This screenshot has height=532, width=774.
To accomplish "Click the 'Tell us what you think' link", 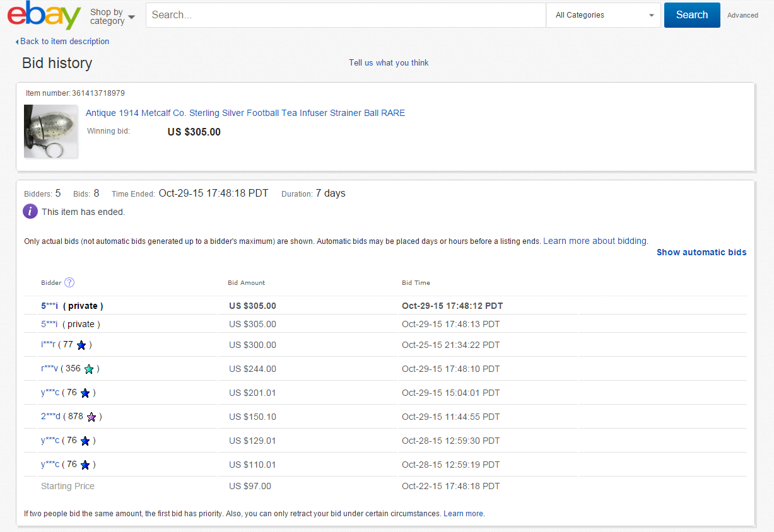I will click(x=389, y=62).
